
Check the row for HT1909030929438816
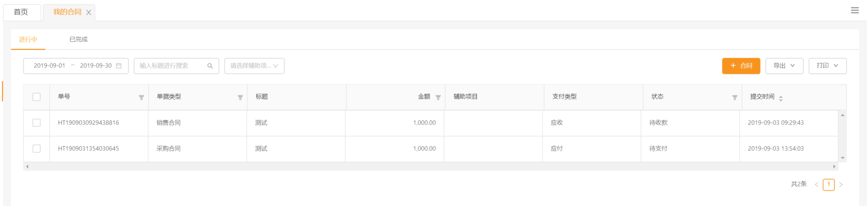37,123
